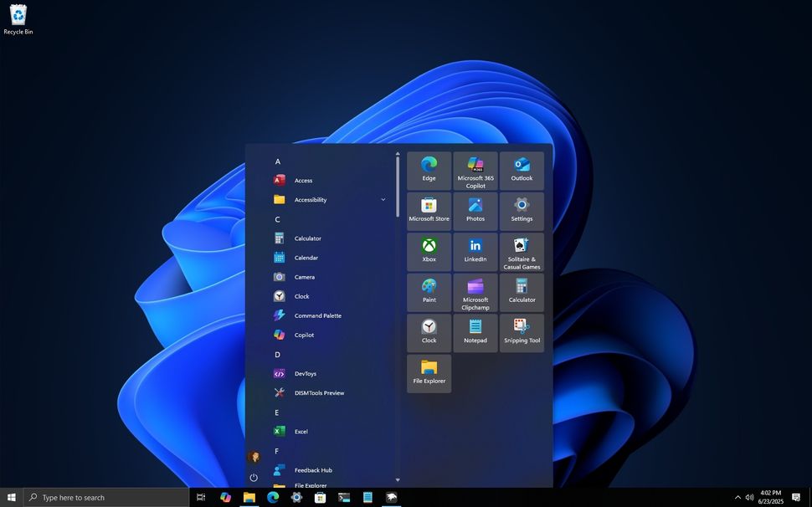Launch Solitaire & Casual Games
The image size is (812, 507).
point(521,251)
